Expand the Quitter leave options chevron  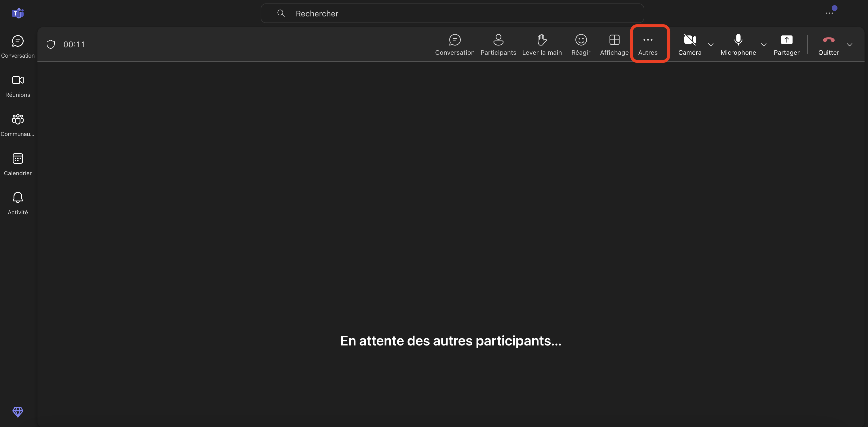[x=850, y=44]
